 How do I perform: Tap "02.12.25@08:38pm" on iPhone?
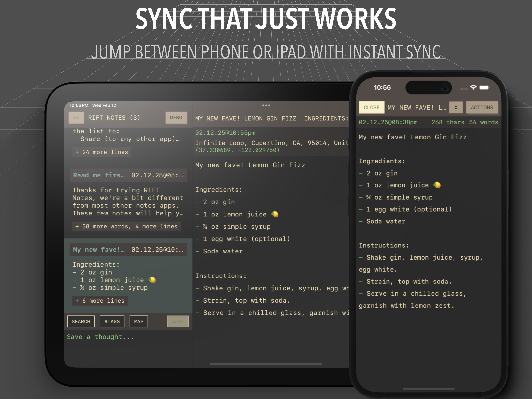click(388, 122)
